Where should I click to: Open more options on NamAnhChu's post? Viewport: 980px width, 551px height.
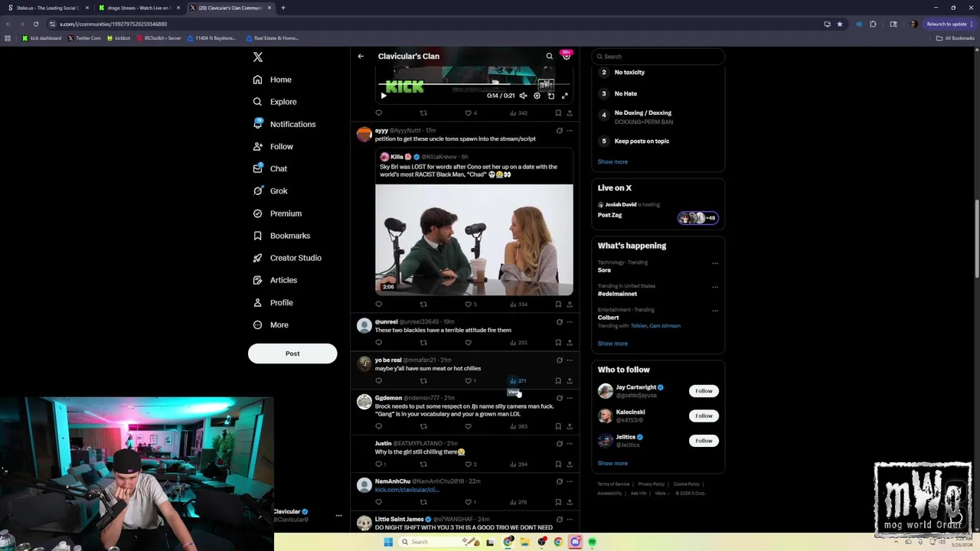tap(570, 481)
